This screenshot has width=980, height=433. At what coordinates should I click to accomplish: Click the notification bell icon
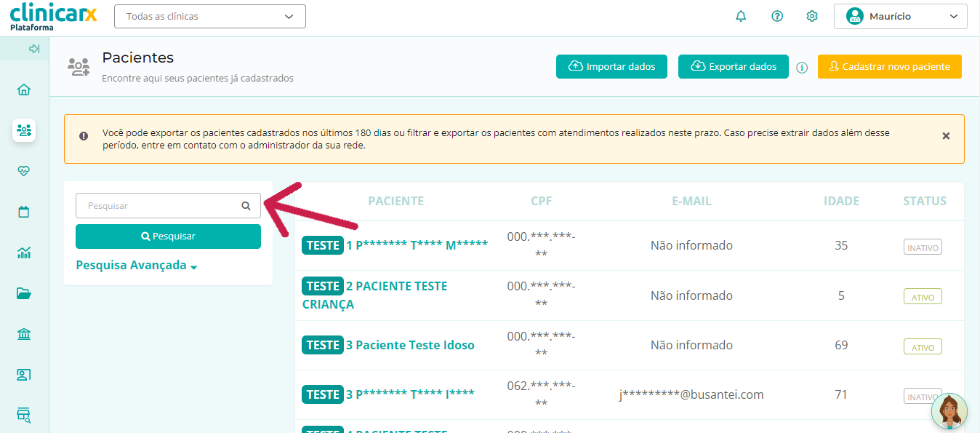point(741,16)
